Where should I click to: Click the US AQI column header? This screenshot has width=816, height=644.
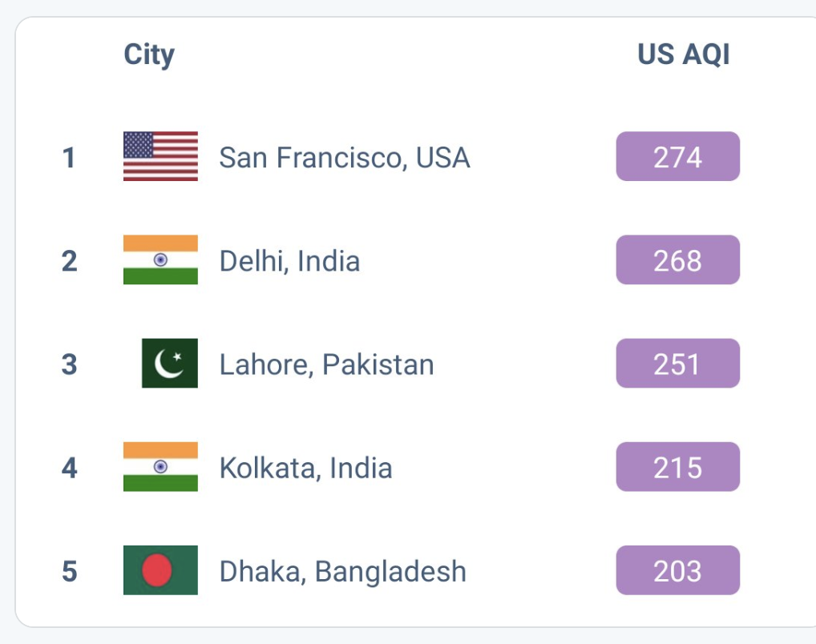click(x=683, y=54)
